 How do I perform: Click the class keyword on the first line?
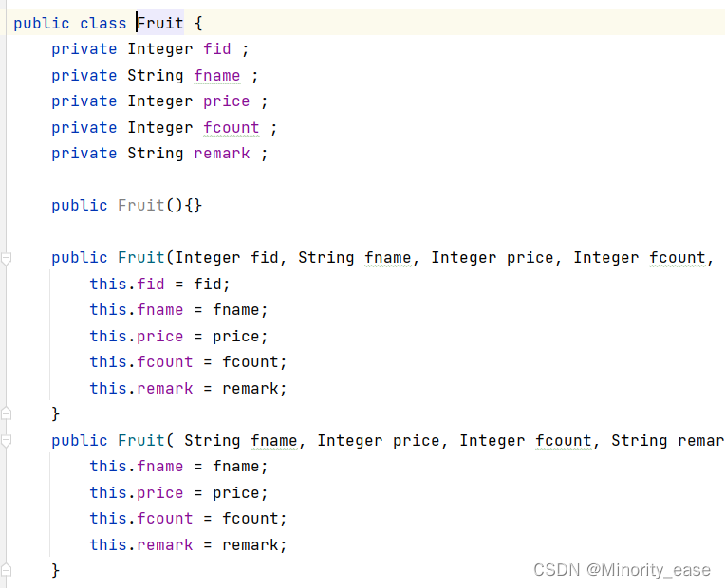102,23
